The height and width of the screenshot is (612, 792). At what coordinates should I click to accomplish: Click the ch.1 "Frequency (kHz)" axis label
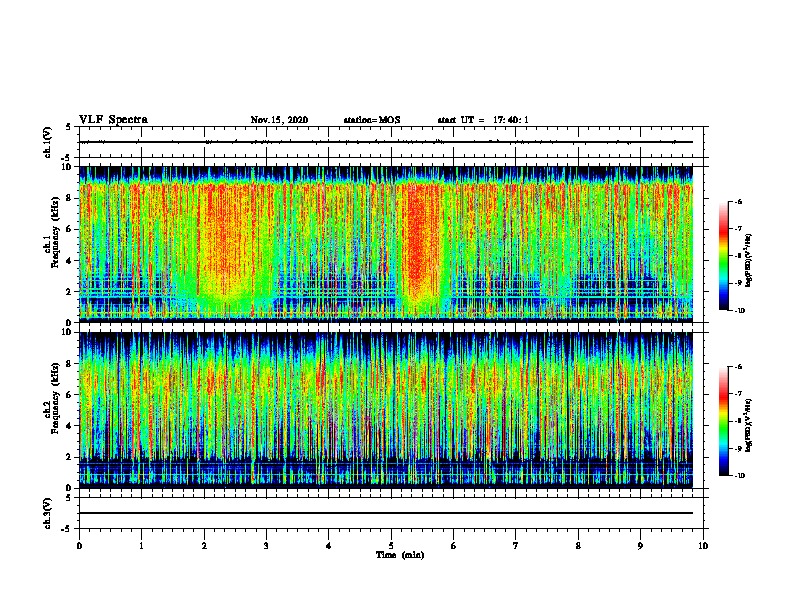click(55, 231)
